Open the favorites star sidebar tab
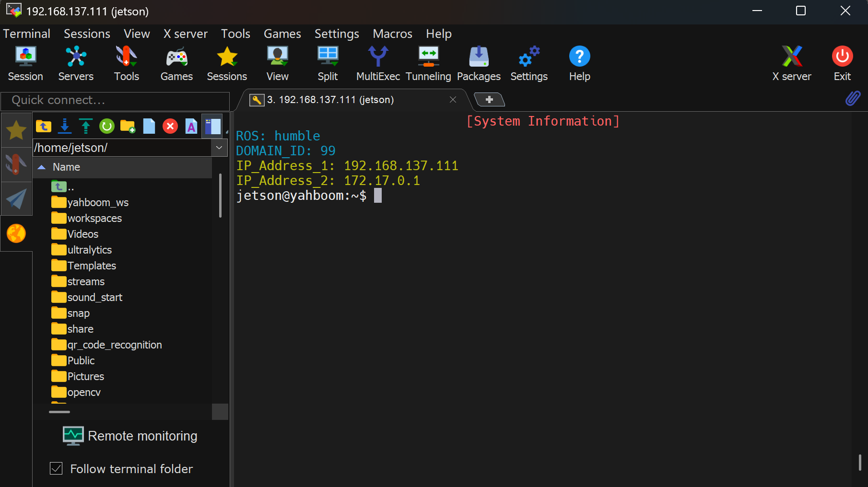Viewport: 868px width, 487px height. pyautogui.click(x=16, y=130)
